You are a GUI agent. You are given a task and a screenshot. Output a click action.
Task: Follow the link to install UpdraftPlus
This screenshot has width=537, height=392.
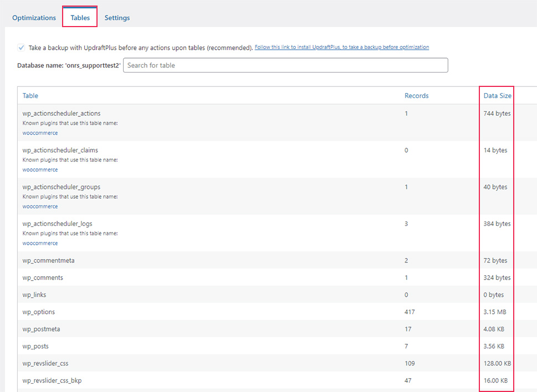(x=342, y=47)
